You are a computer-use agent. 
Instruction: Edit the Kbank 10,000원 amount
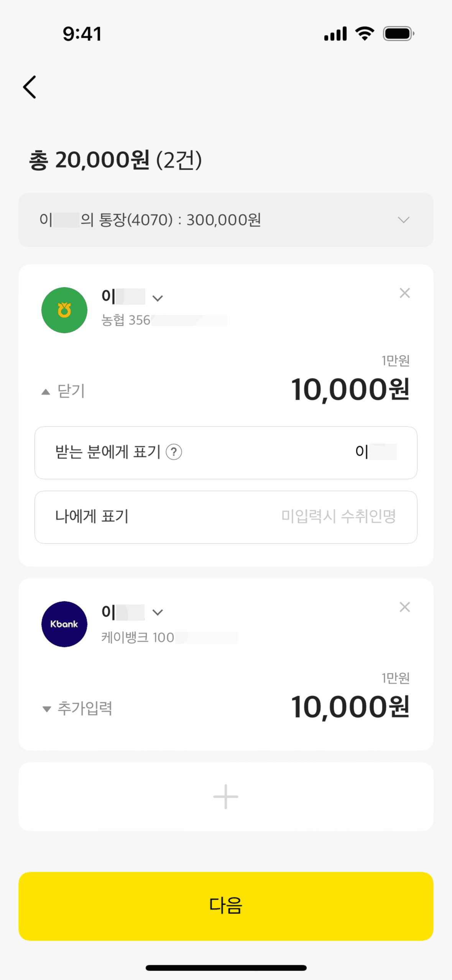click(350, 707)
